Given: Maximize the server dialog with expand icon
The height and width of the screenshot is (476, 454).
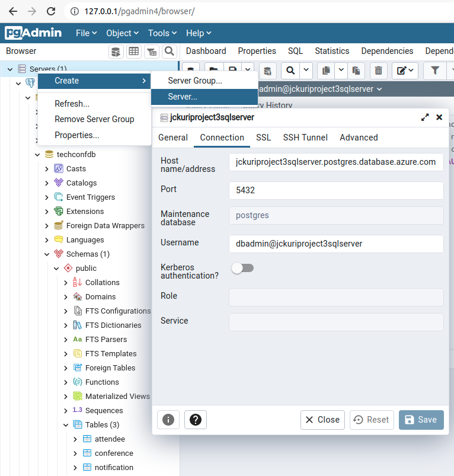Looking at the screenshot, I should [425, 117].
